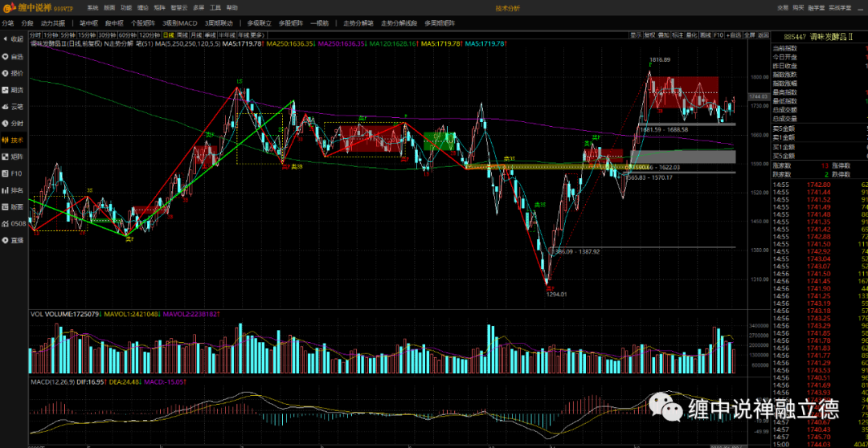Screen dimensions: 868x448
Task: Open the 多屏 menu
Action: coord(199,8)
